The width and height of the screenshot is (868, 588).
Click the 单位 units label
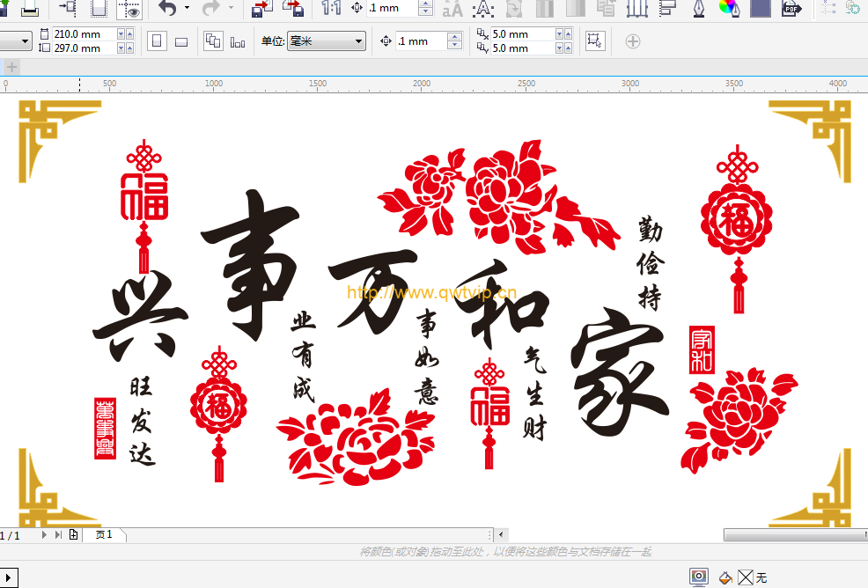[272, 41]
